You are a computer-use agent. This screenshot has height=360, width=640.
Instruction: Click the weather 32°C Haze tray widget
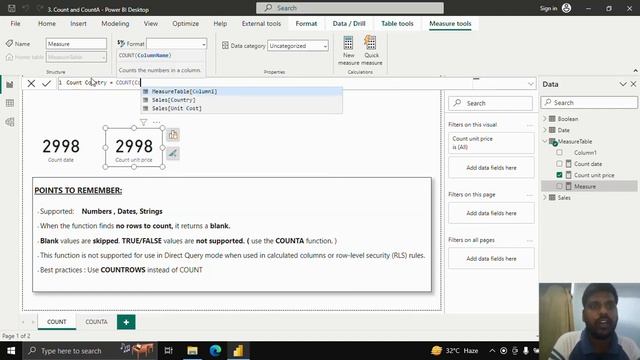pos(455,351)
